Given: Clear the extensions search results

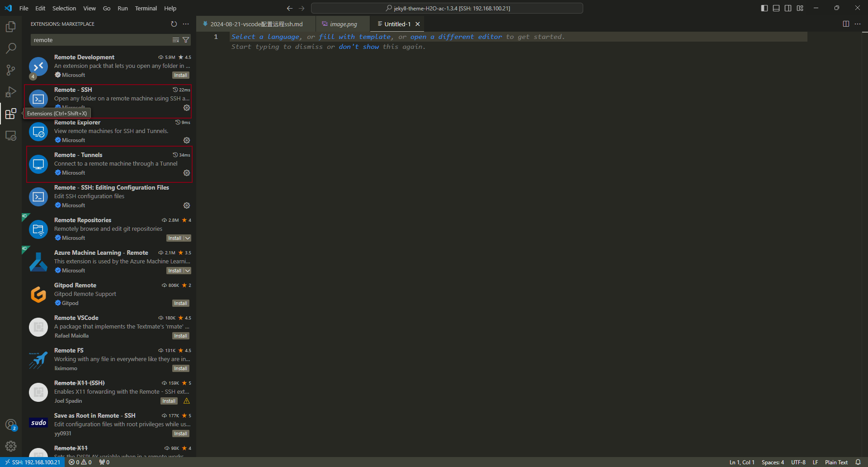Looking at the screenshot, I should 176,40.
